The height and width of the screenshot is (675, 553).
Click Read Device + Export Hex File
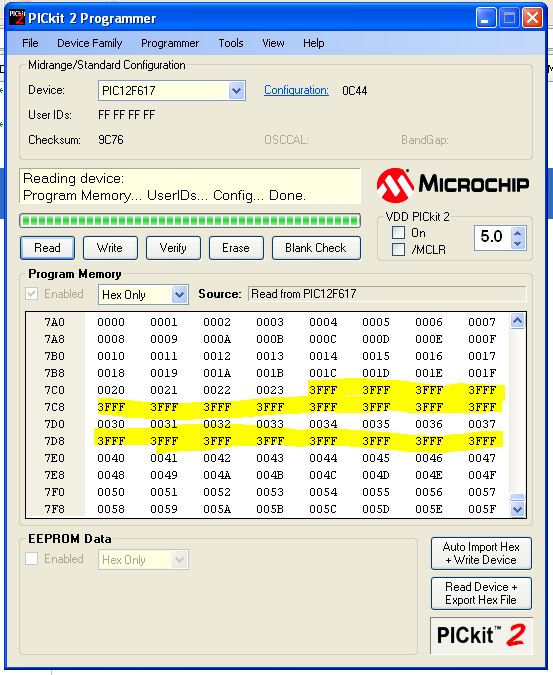(x=481, y=593)
